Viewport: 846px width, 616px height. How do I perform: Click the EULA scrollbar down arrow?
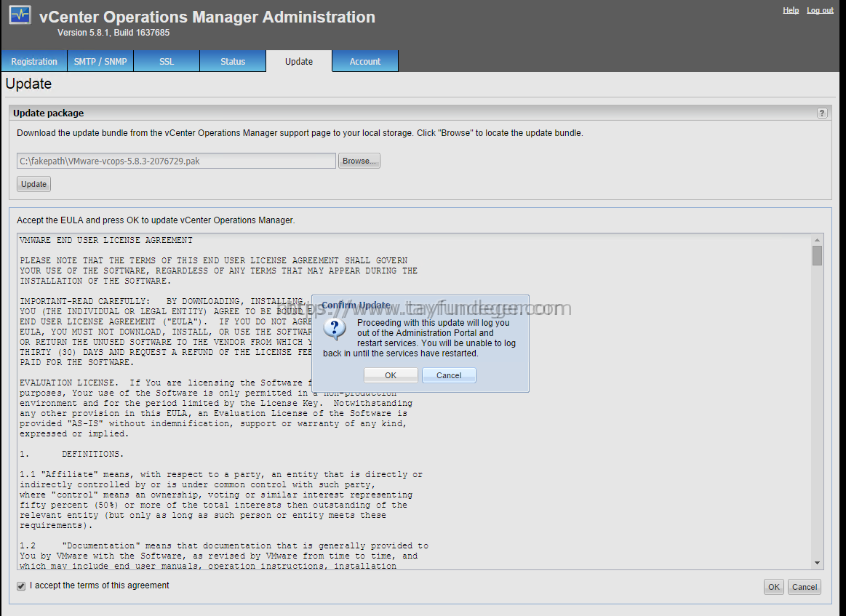[818, 563]
